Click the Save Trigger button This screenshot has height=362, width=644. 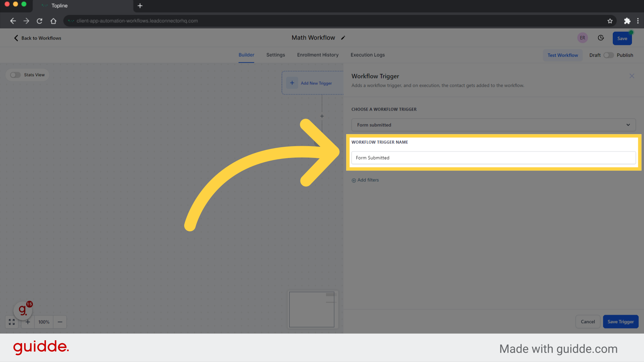coord(620,321)
